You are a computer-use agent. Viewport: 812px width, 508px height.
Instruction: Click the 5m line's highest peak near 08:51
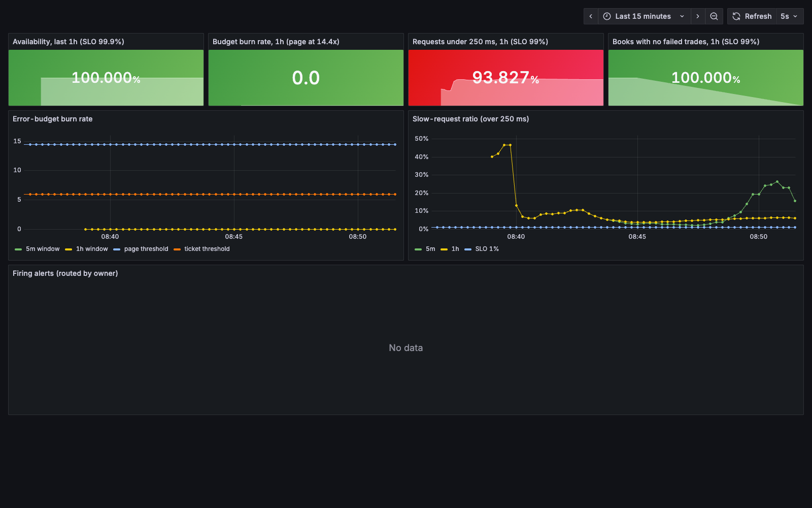point(777,181)
